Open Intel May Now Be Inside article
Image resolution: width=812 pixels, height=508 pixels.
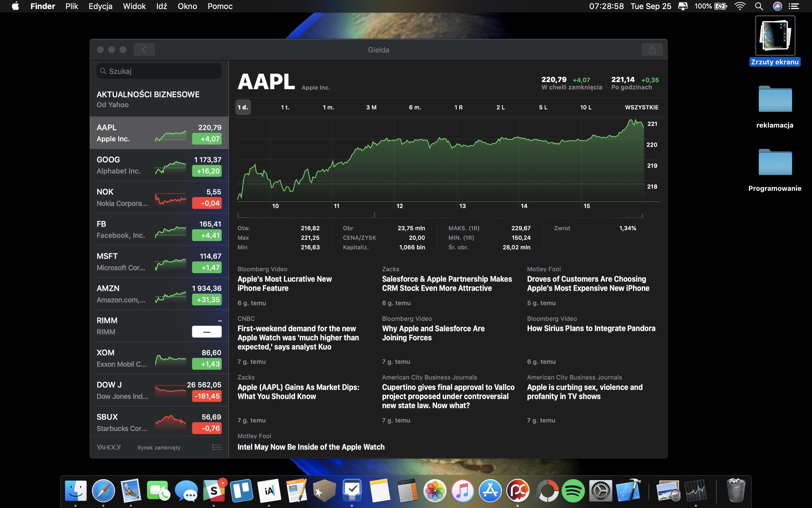click(311, 447)
